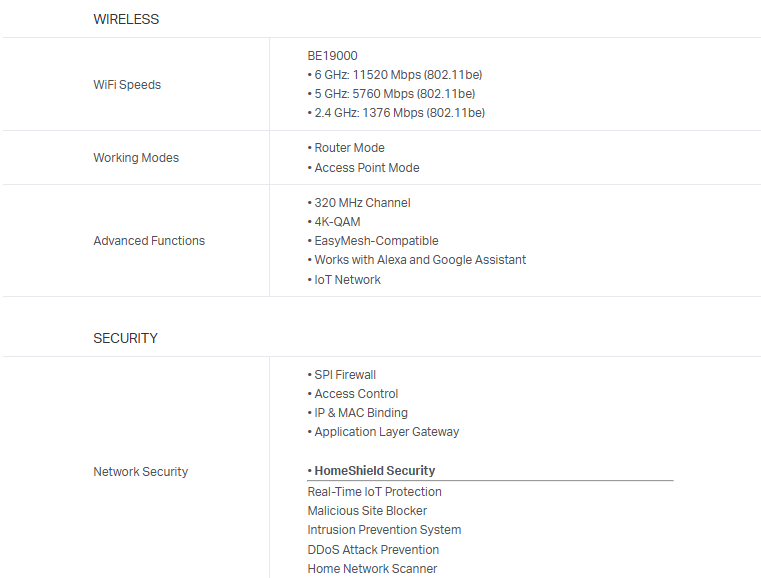Click the Network Security row label
The width and height of the screenshot is (761, 578).
[x=140, y=472]
